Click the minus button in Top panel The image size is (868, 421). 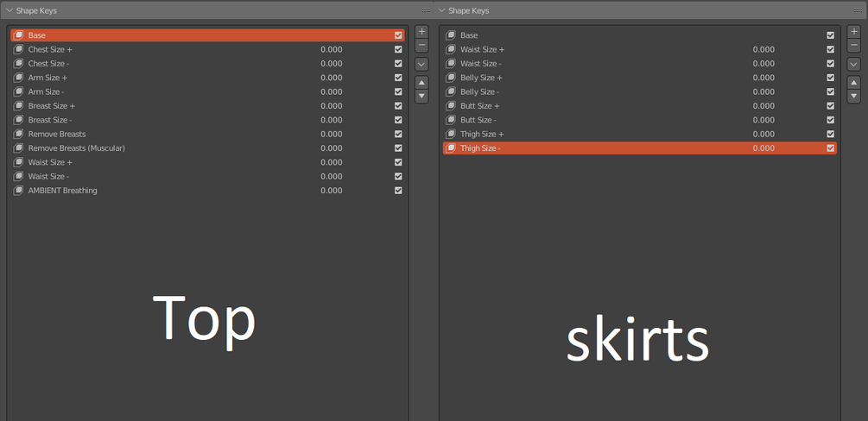point(421,46)
